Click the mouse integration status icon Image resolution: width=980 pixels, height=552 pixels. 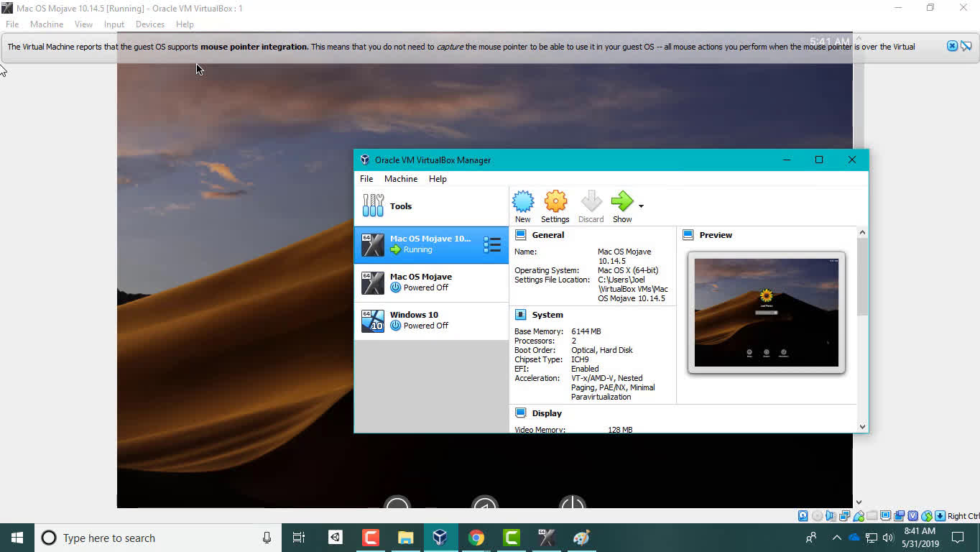tap(927, 516)
